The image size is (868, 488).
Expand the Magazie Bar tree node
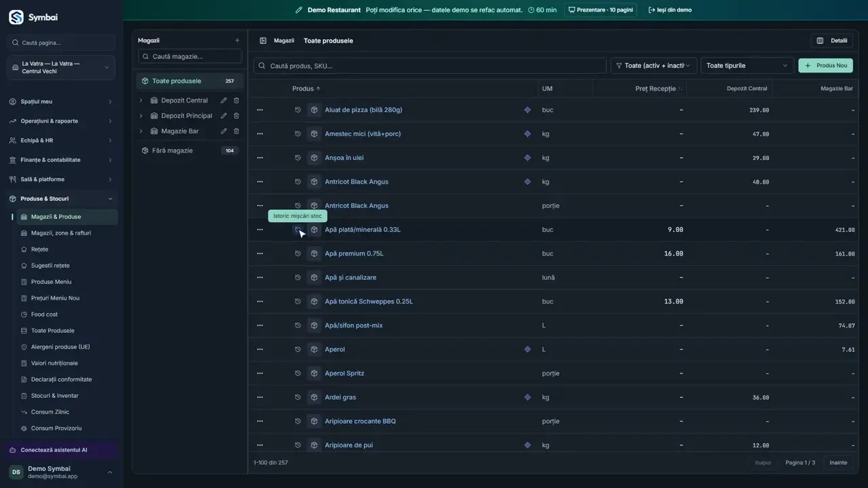tap(141, 131)
